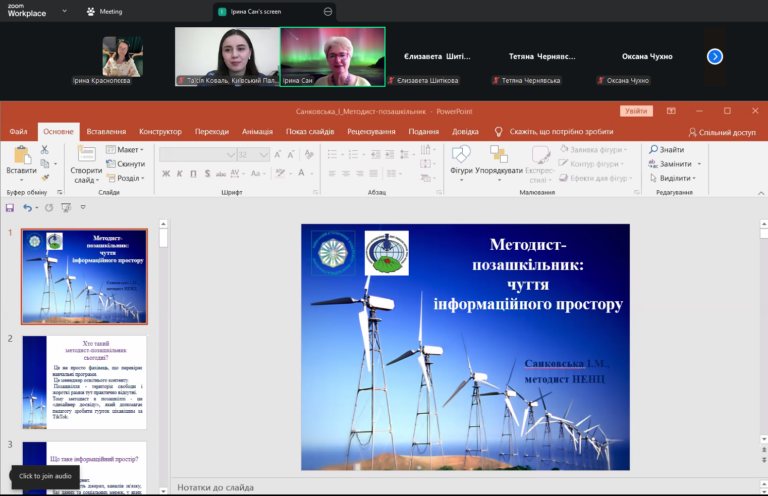The image size is (768, 496).
Task: Click the Cut scissors icon
Action: [45, 150]
